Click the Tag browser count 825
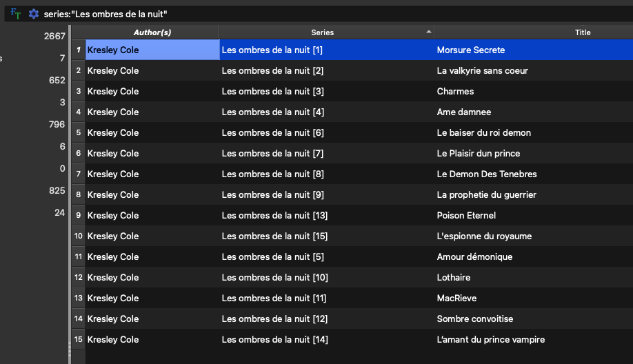 pyautogui.click(x=57, y=190)
